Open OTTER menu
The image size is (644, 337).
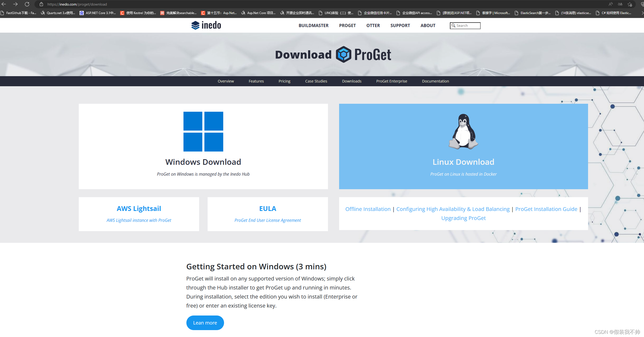coord(373,25)
